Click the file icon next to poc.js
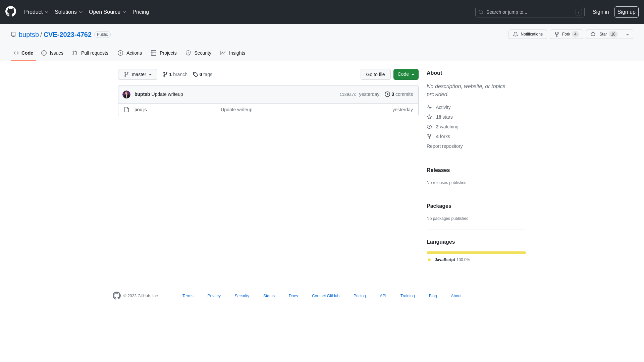 click(126, 110)
